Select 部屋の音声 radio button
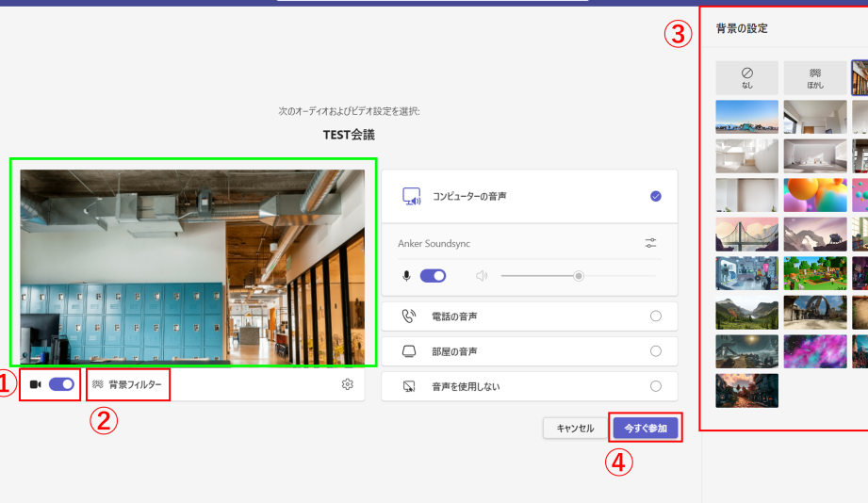The image size is (868, 503). tap(655, 350)
